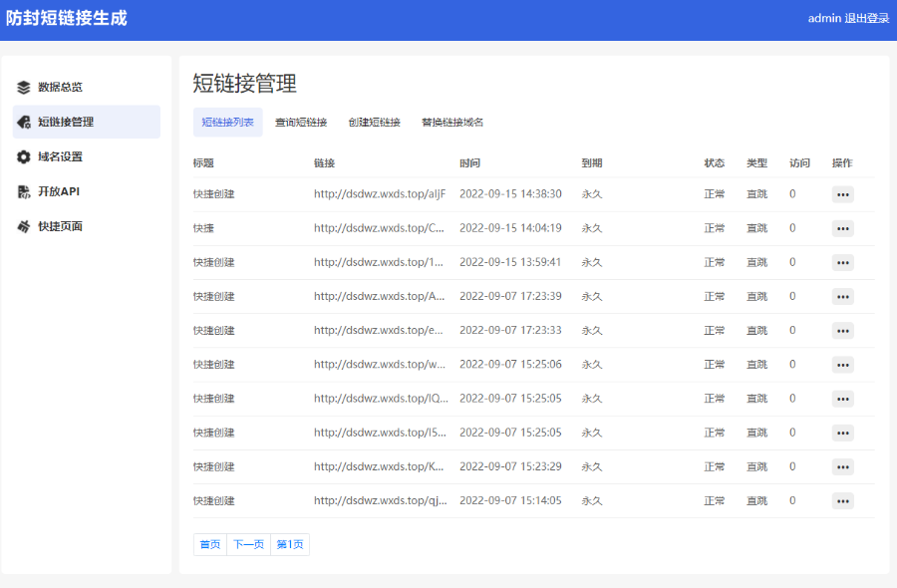The image size is (897, 588).
Task: Click timestamp 2022-09-15 14:38:30
Action: click(510, 194)
